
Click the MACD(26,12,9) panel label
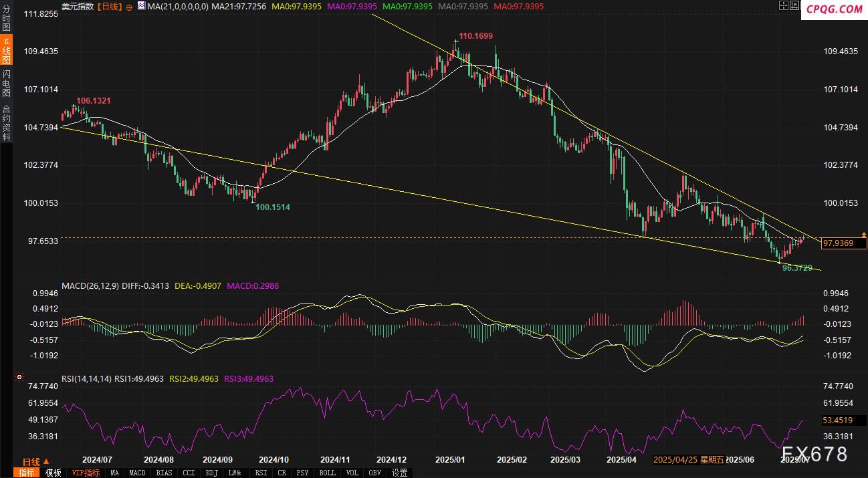click(90, 286)
